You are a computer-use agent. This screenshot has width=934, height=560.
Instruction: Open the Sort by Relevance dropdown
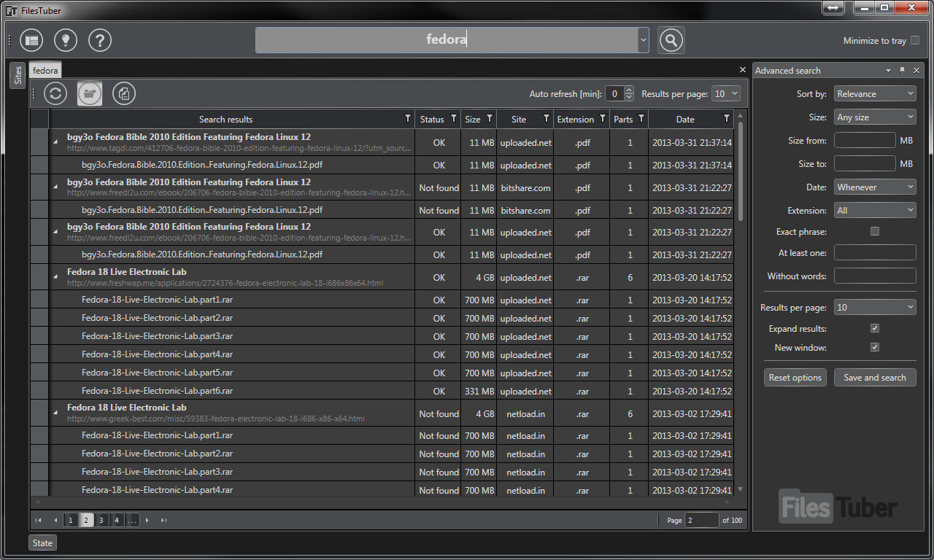(x=875, y=94)
